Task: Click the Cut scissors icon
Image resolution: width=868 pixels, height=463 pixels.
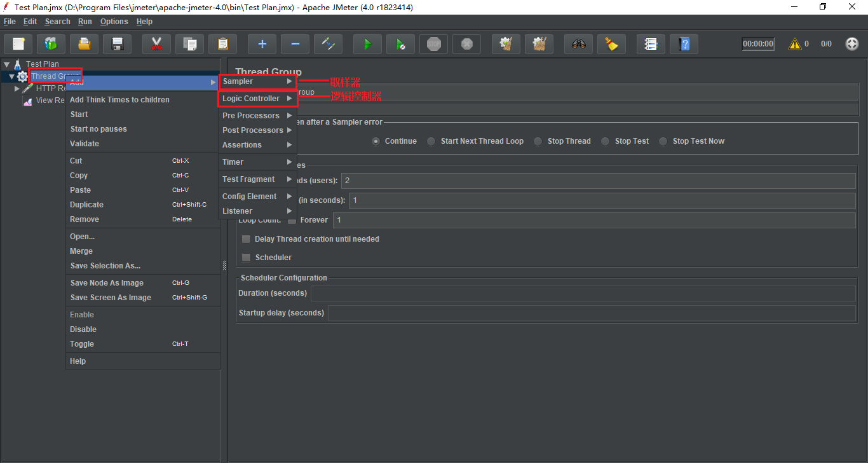Action: [x=157, y=44]
